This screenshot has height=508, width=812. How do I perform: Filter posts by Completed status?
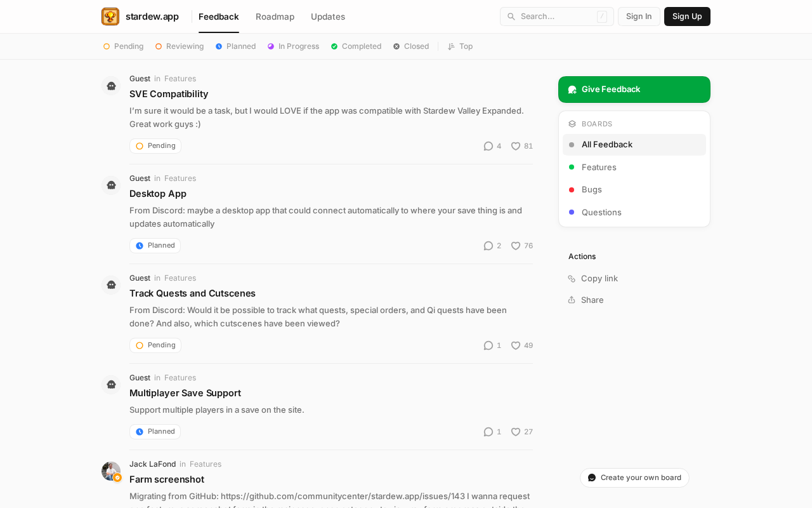pos(356,46)
